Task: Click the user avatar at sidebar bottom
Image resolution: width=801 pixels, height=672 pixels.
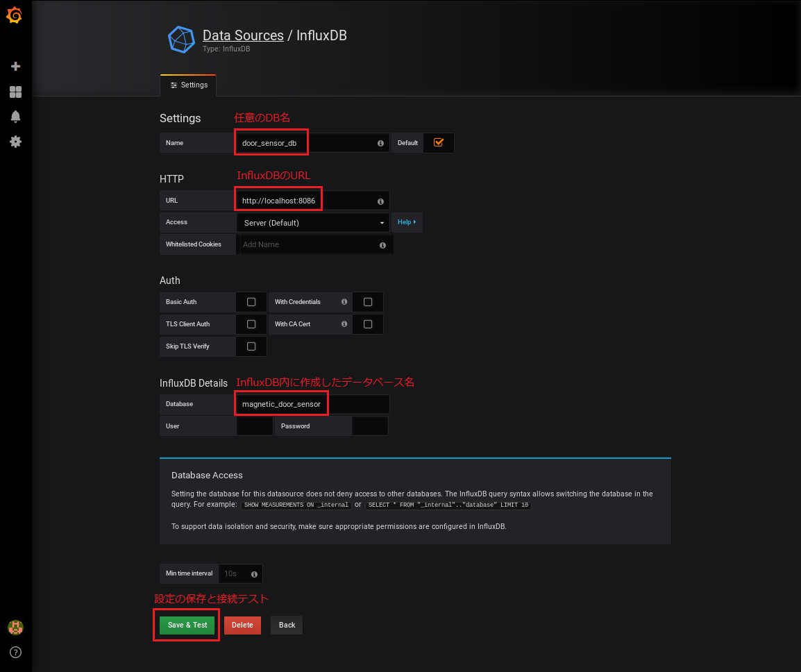Action: click(15, 627)
